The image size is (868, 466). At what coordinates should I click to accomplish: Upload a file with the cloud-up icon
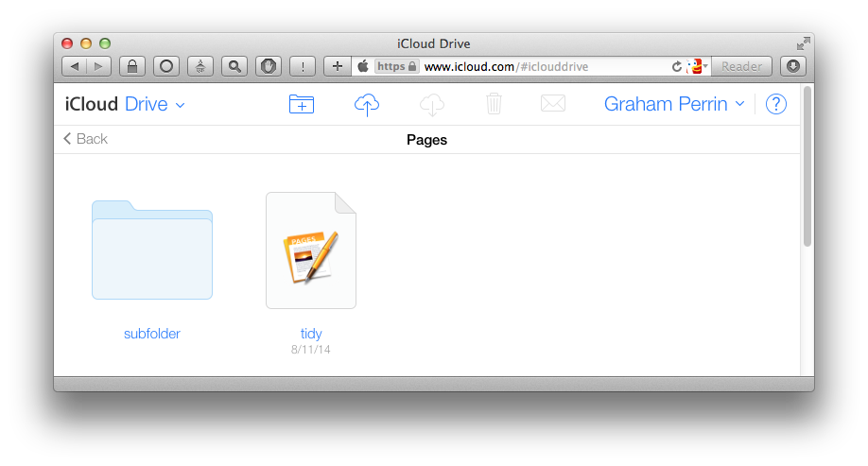[367, 104]
